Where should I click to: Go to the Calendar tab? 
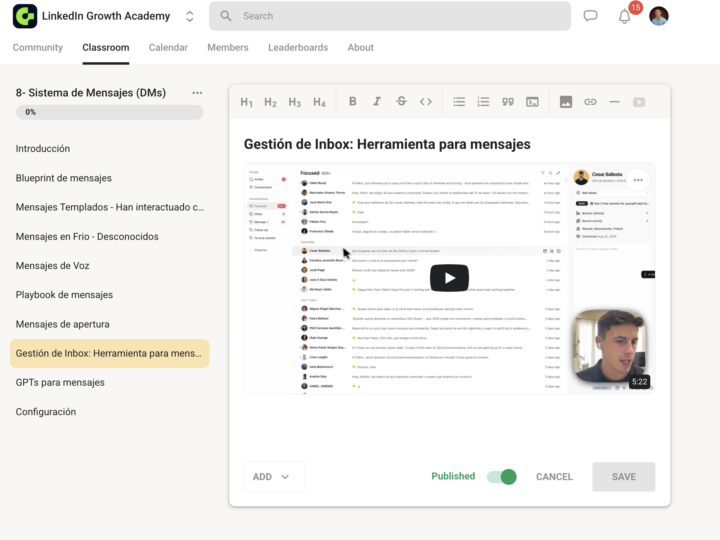tap(168, 47)
